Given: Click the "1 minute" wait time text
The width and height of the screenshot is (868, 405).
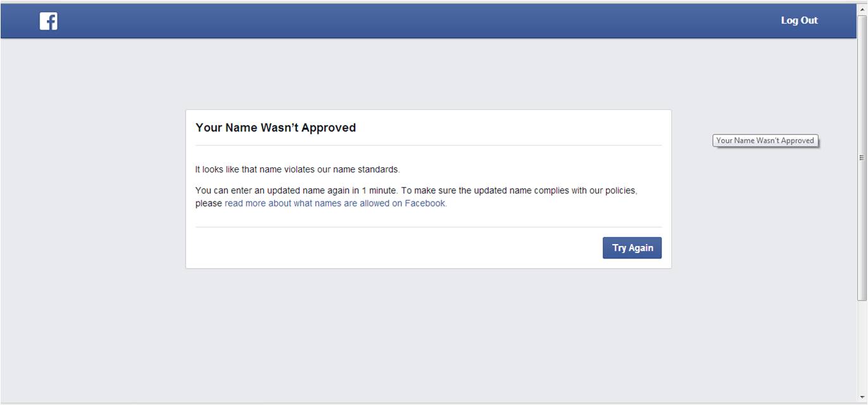Looking at the screenshot, I should (x=379, y=190).
